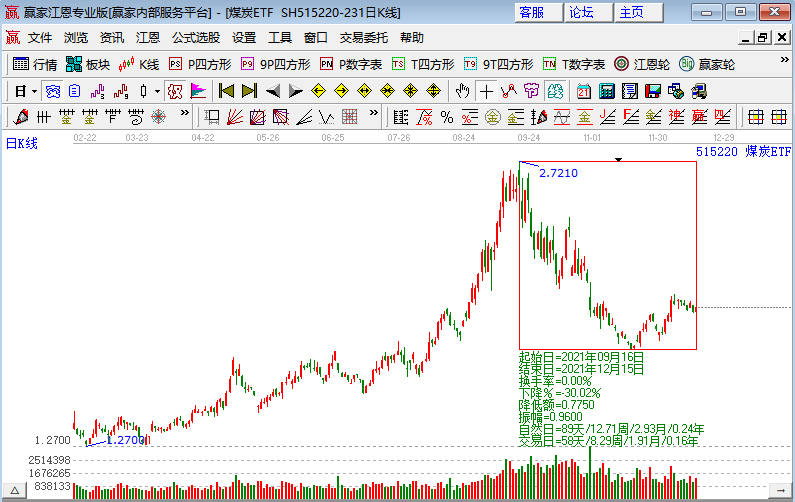795x502 pixels.
Task: Click yellow diamond horizontal-compress icon
Action: tap(387, 92)
